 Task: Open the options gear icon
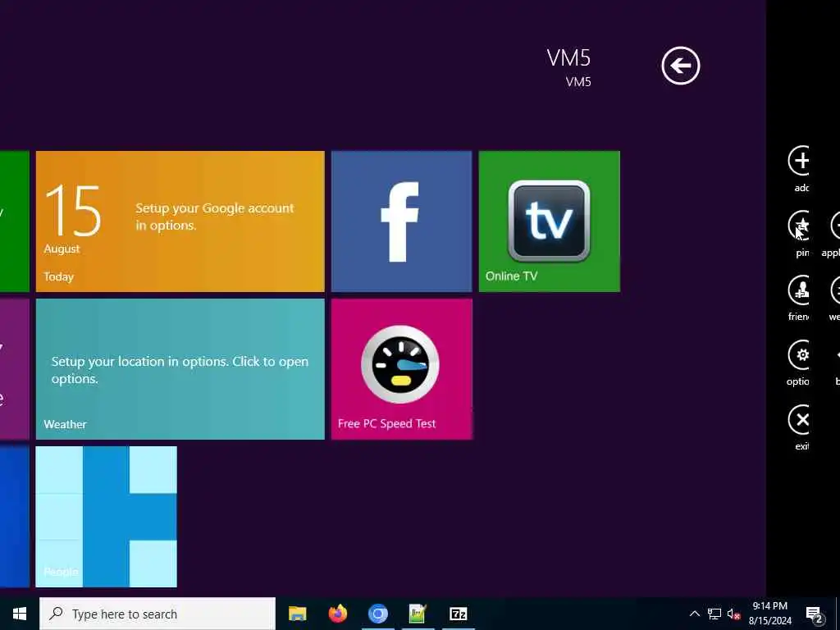point(799,354)
